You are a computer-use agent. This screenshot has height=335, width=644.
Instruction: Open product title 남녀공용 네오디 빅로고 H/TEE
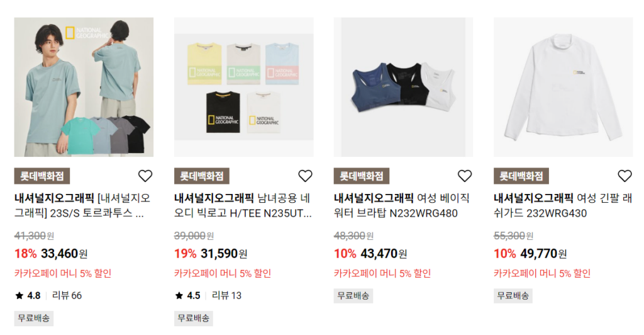pos(243,205)
